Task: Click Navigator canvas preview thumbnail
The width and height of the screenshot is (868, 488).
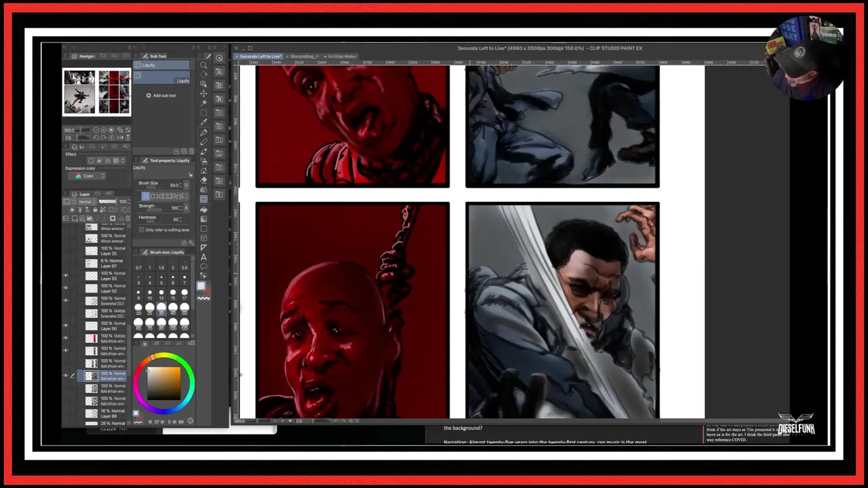Action: pyautogui.click(x=97, y=91)
